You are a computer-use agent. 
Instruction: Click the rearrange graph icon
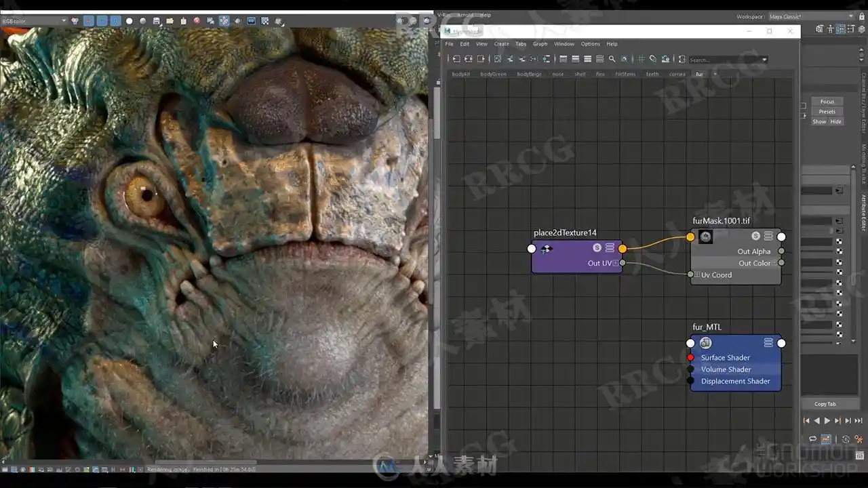point(534,59)
